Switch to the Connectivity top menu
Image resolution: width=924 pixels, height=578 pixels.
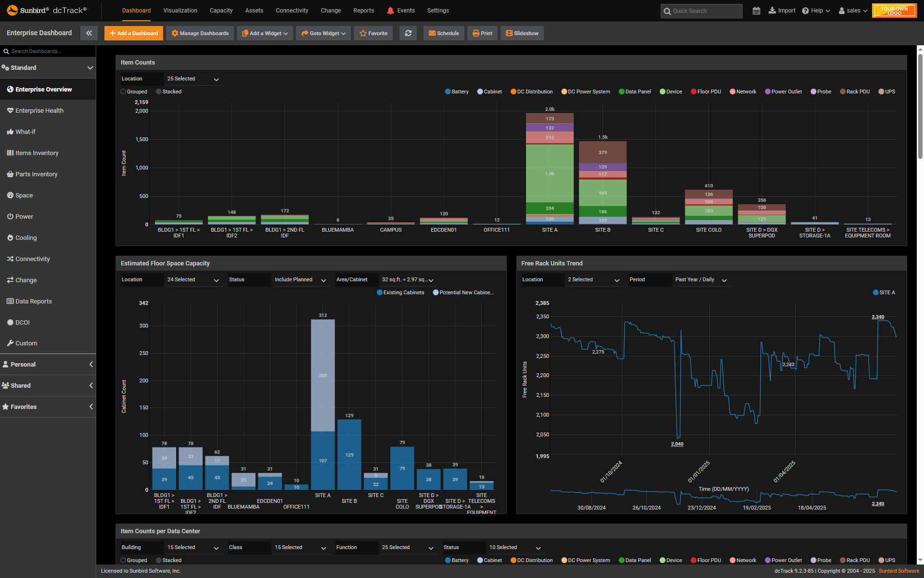pos(292,11)
